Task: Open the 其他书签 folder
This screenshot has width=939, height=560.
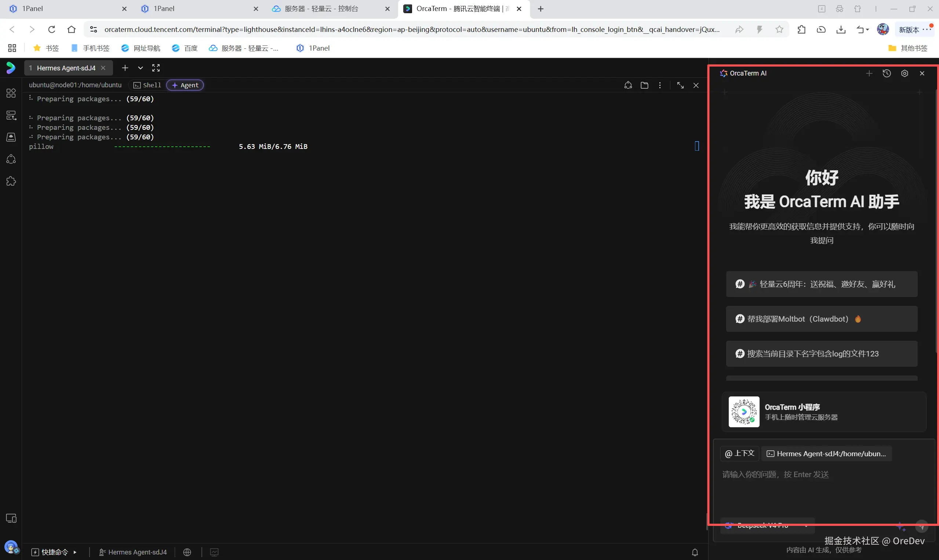Action: pos(908,48)
